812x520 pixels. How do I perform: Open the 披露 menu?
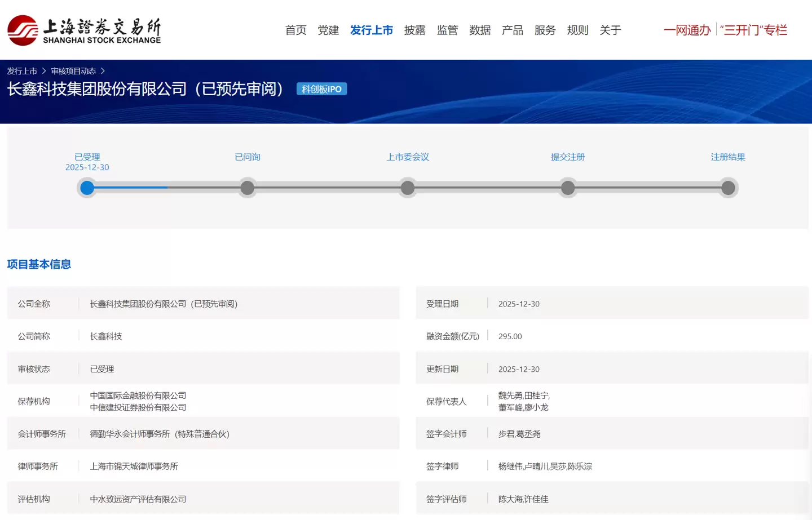click(x=414, y=30)
